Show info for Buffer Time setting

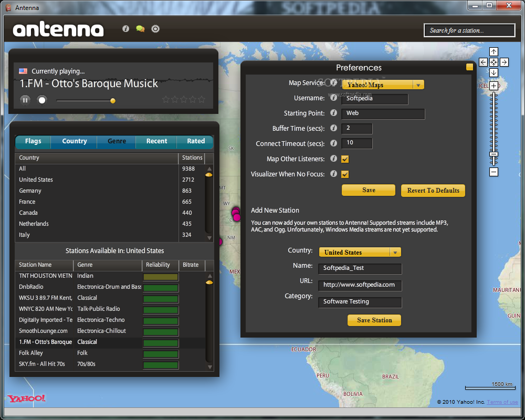coord(333,128)
